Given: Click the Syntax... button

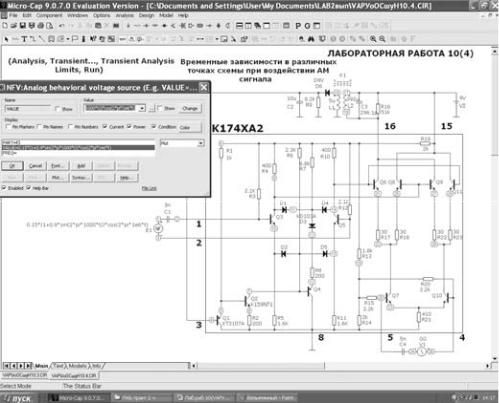Looking at the screenshot, I should click(80, 178).
